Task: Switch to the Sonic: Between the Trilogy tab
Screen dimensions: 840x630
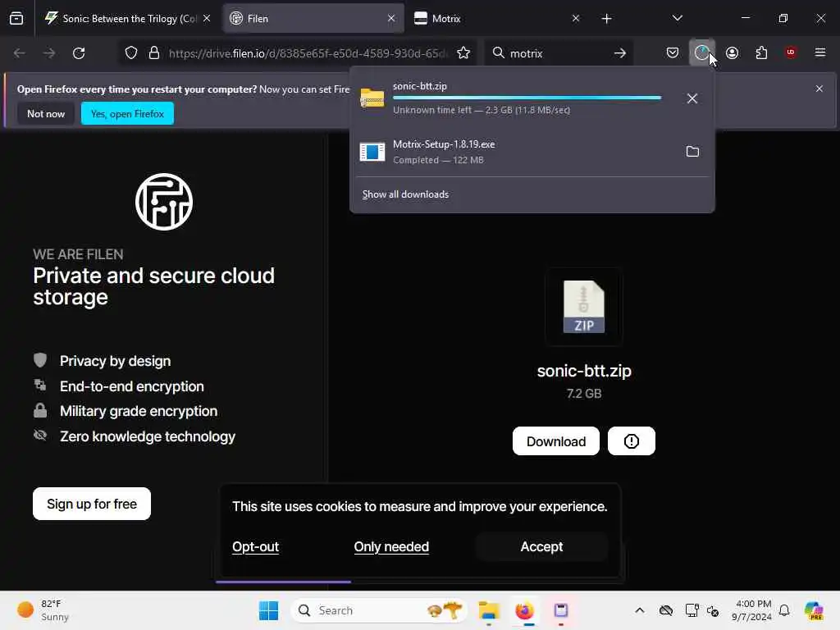Action: click(x=127, y=19)
